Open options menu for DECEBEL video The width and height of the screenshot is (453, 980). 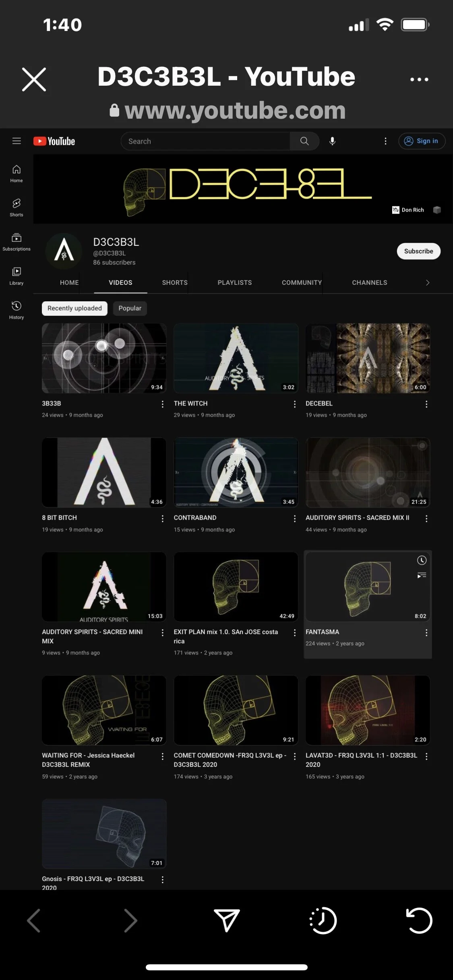(426, 404)
